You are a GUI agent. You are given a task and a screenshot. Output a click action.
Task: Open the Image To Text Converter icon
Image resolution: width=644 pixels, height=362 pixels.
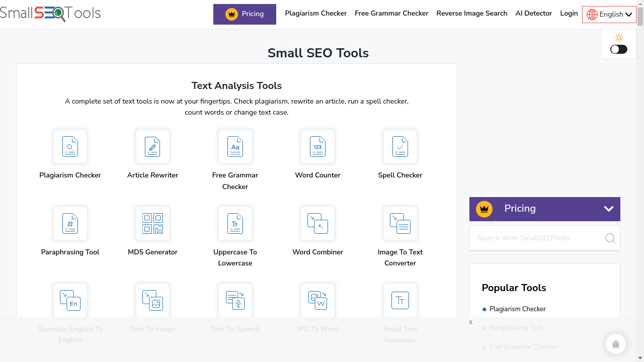[x=400, y=223]
